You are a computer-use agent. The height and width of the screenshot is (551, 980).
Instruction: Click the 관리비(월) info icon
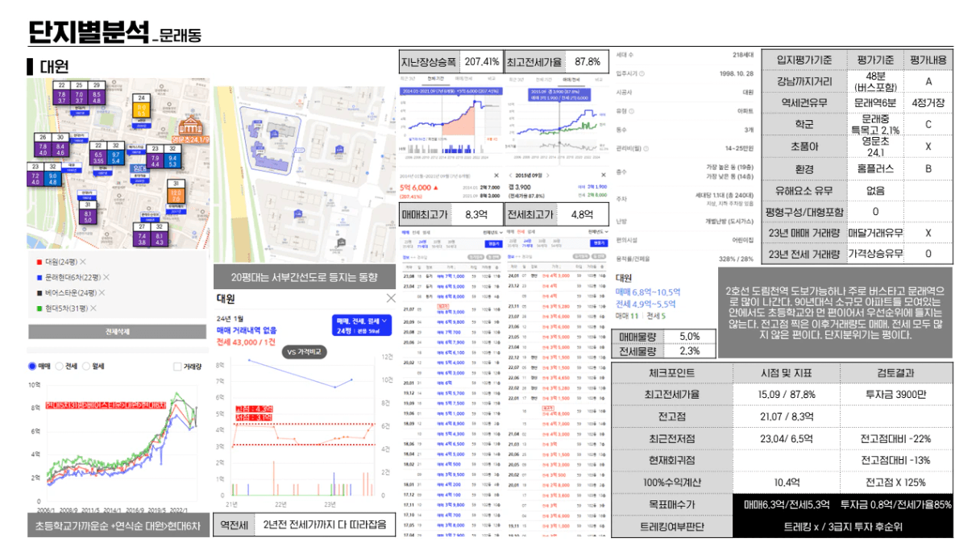click(645, 148)
